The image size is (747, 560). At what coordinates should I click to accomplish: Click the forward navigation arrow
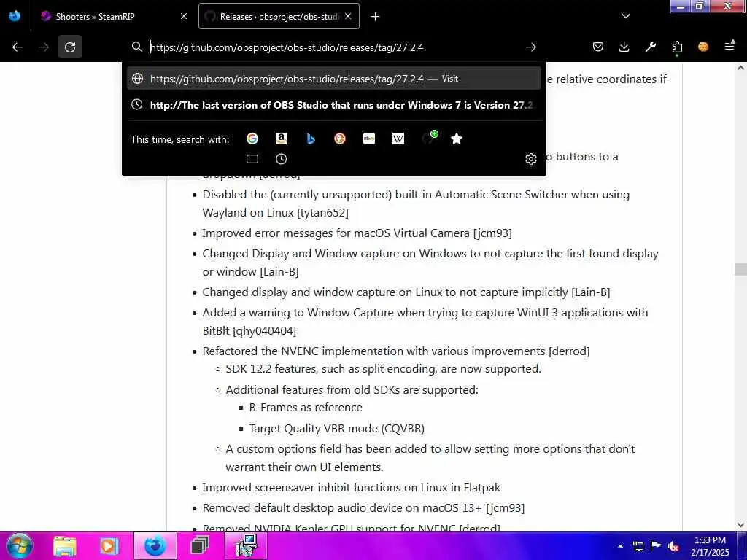[44, 47]
